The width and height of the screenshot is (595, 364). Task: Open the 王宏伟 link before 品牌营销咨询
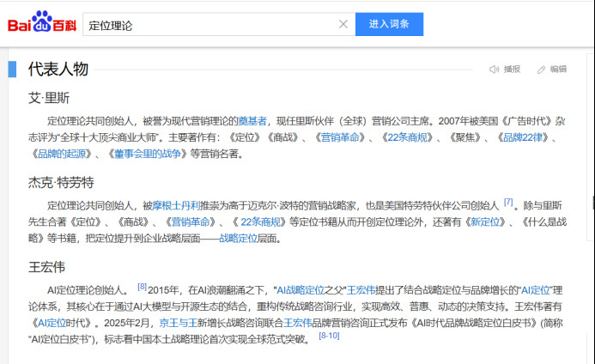pos(297,323)
